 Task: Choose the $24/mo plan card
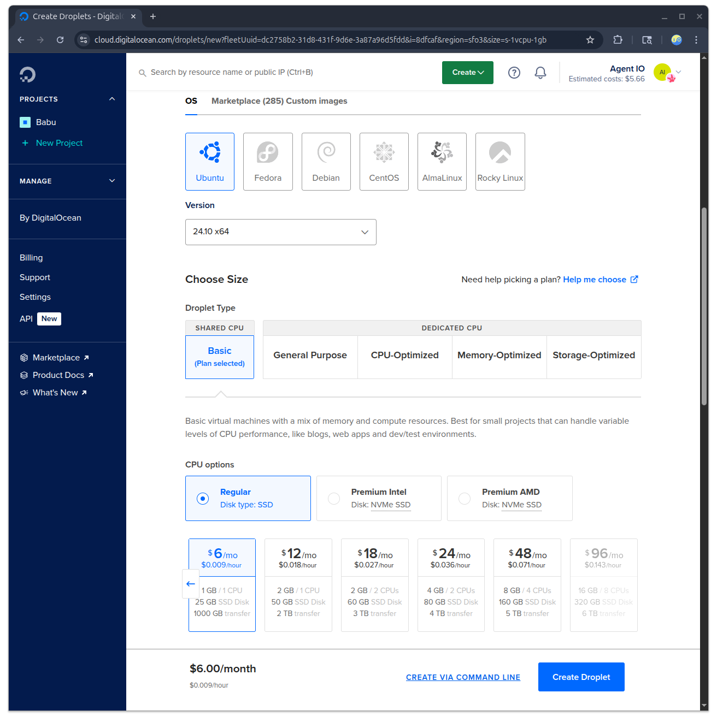click(451, 585)
